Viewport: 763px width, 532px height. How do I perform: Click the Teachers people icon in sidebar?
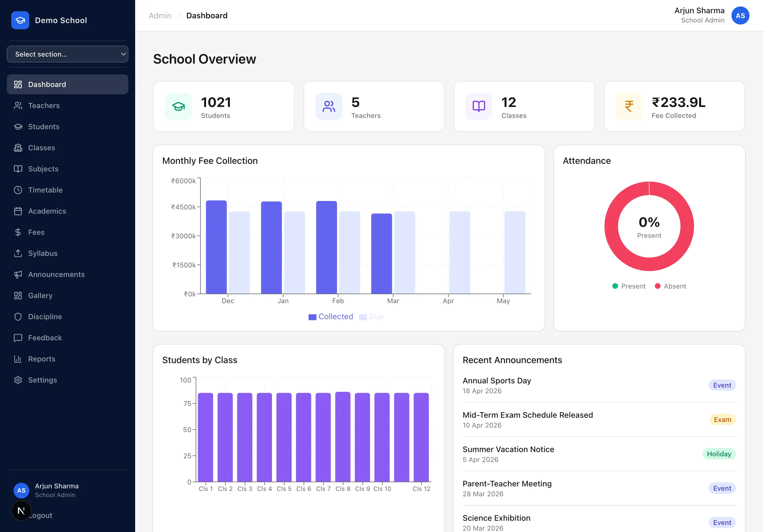click(x=18, y=106)
